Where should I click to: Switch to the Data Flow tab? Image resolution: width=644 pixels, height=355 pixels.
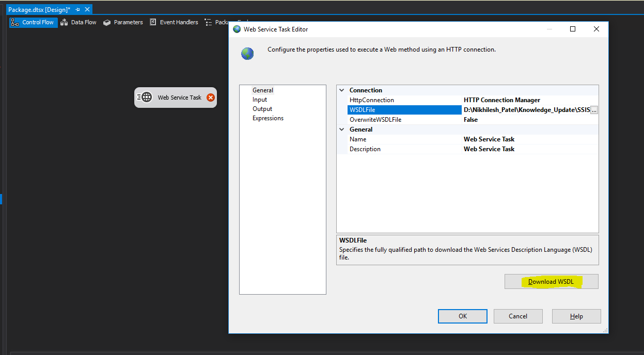coord(78,22)
